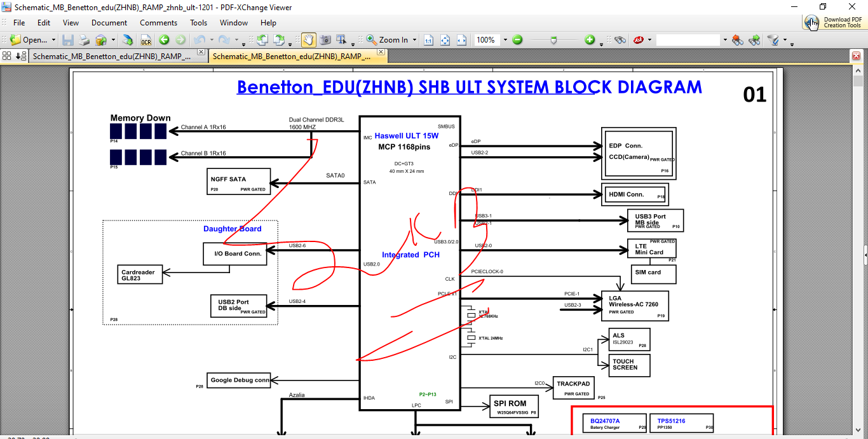Expand the search options funnel dropdown
Screen dimensions: 868x439
pyautogui.click(x=785, y=40)
